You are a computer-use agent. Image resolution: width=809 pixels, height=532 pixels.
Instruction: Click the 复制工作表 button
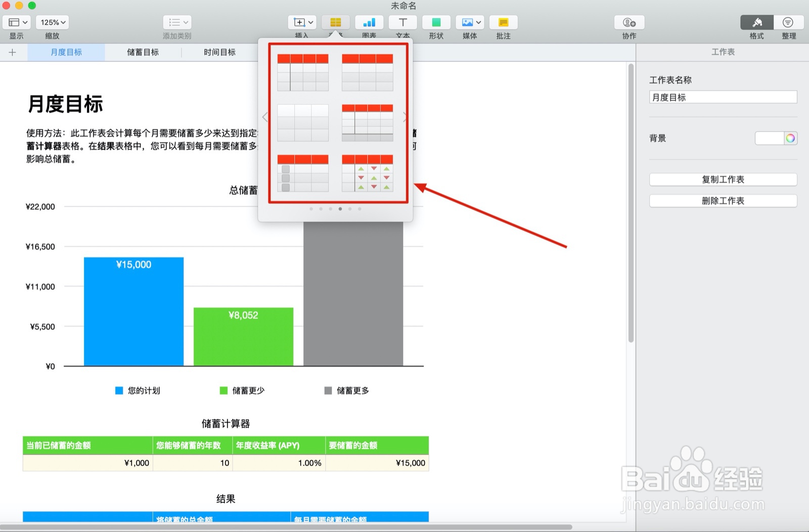(x=723, y=179)
